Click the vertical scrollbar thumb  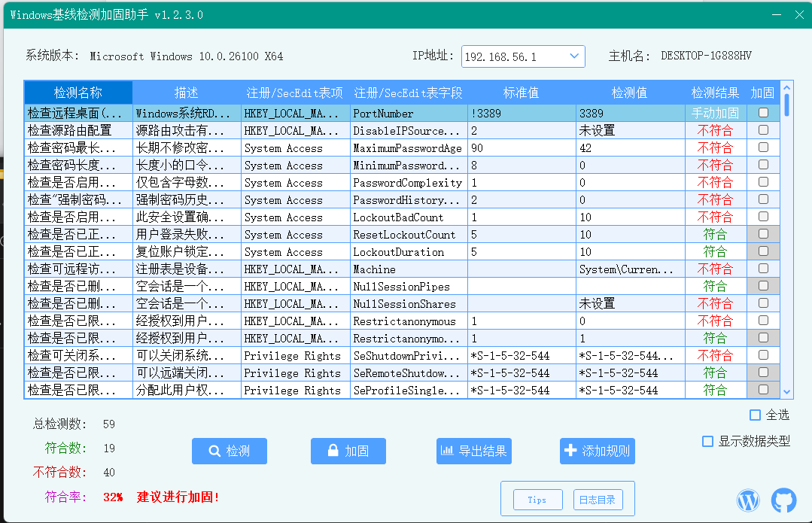[786, 105]
